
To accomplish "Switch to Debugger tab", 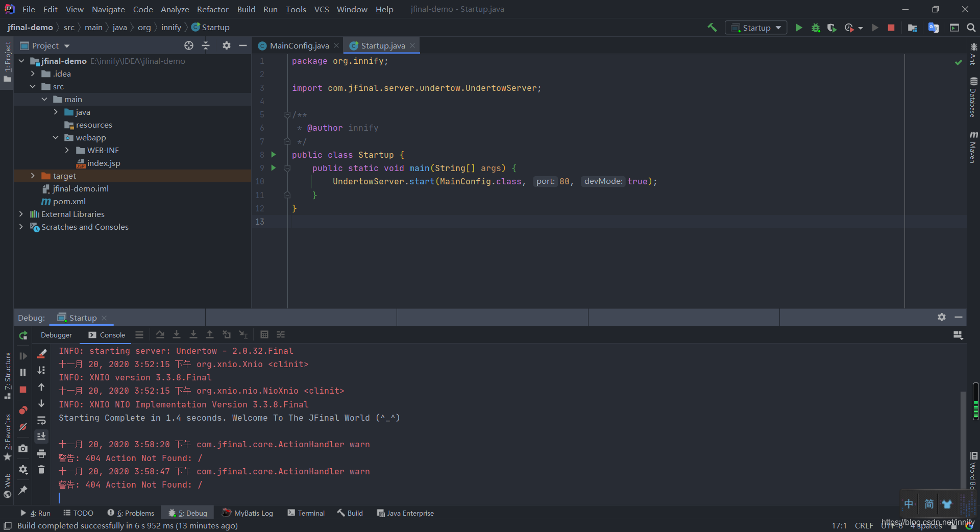I will [56, 335].
